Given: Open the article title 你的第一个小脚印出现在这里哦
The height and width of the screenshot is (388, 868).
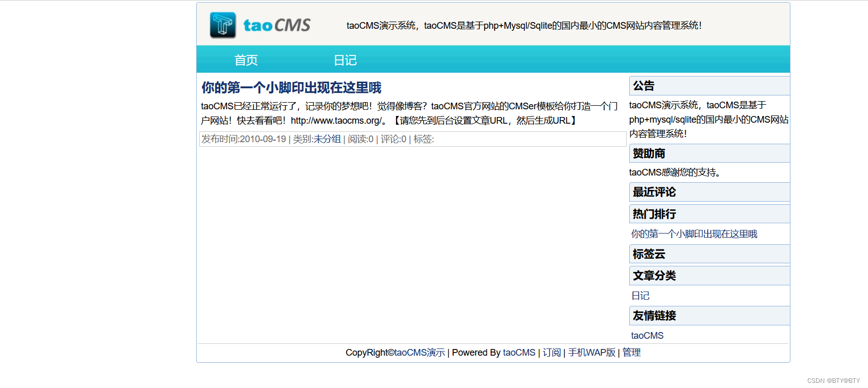Looking at the screenshot, I should 291,88.
